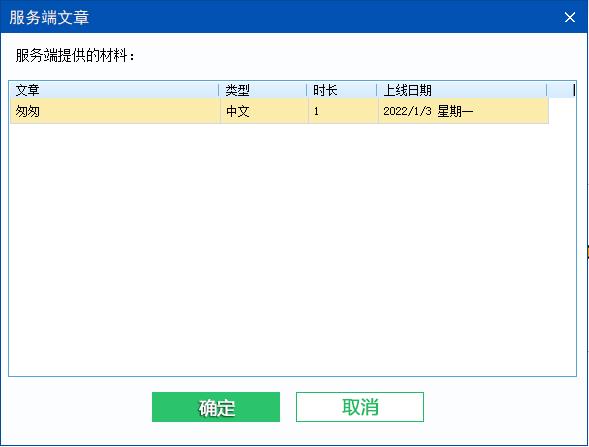589x447 pixels.
Task: Click divider between 文章 and 类型 headers
Action: 219,90
